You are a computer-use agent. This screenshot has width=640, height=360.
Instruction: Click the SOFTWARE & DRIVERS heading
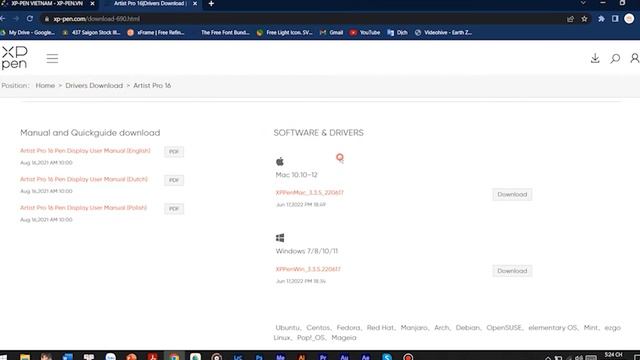coord(318,133)
